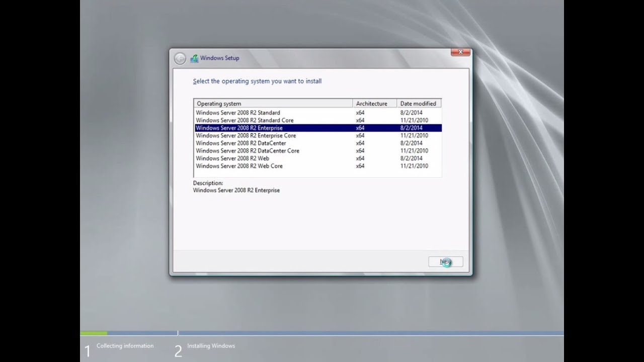Select Windows Server 2008 R2 Web
This screenshot has width=644, height=362.
[318, 158]
